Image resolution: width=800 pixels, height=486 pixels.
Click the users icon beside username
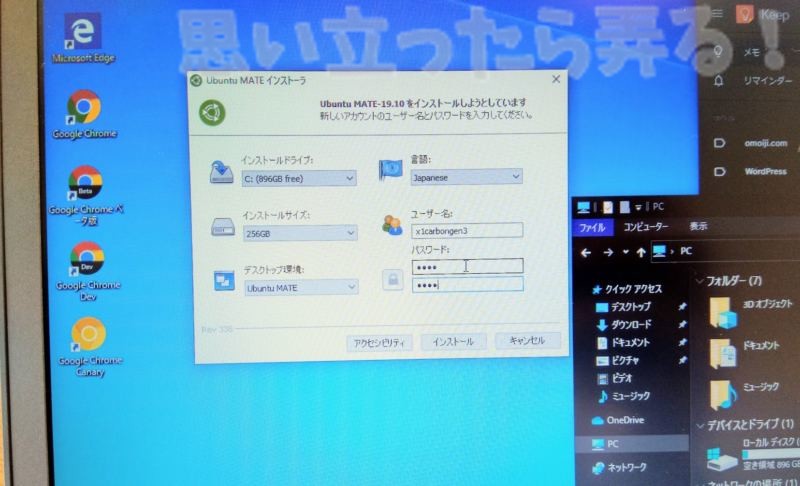click(392, 225)
